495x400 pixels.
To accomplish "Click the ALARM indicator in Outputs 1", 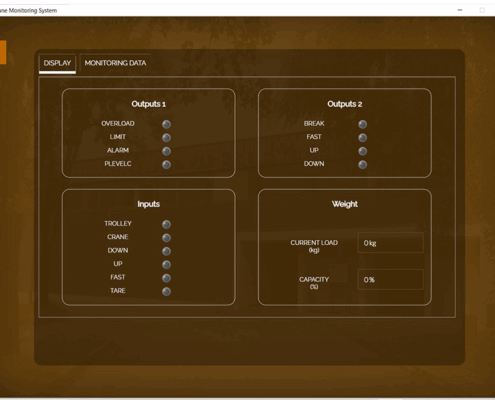I will point(166,151).
